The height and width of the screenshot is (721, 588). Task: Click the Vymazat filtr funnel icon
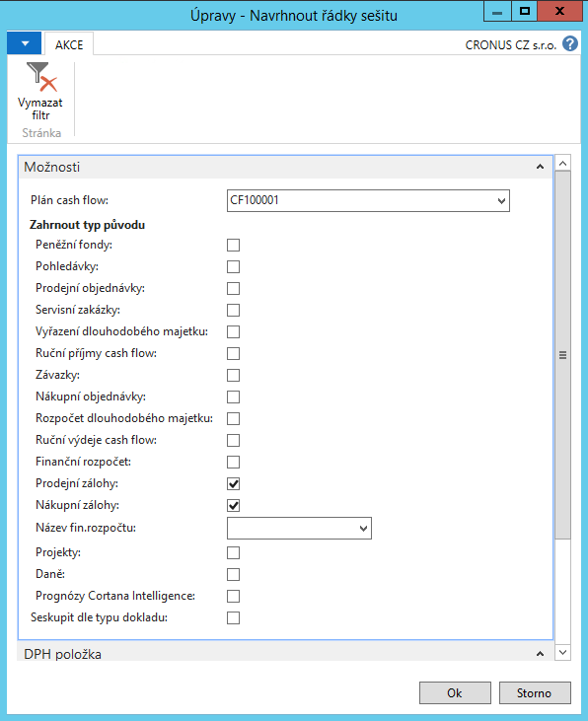tap(41, 77)
